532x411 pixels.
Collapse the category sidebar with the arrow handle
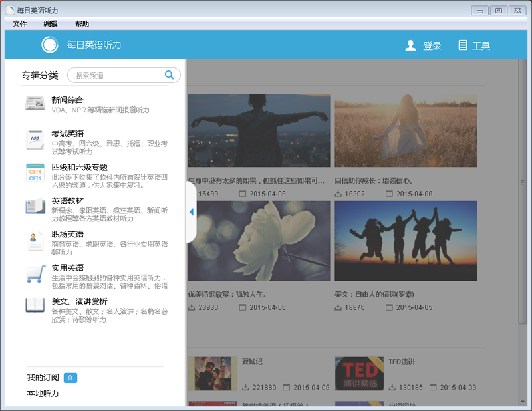pos(192,212)
